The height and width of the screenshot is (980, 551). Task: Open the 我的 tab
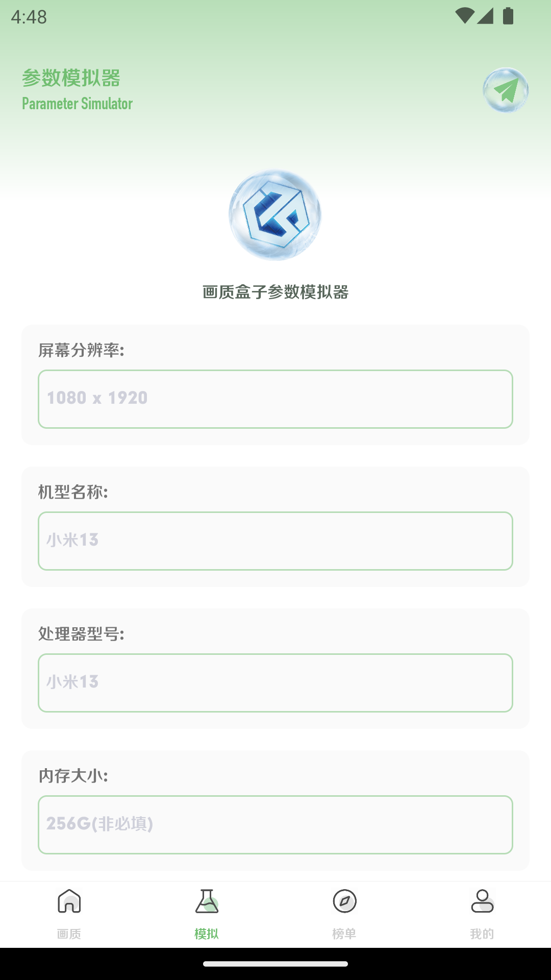point(482,934)
